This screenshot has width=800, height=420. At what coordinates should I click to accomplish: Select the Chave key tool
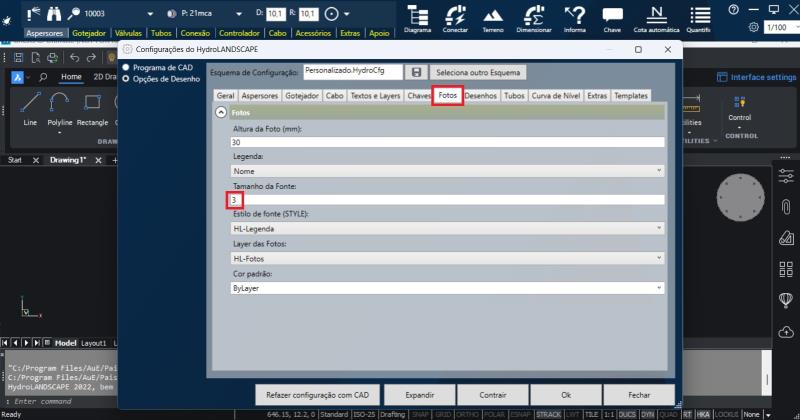pos(613,19)
